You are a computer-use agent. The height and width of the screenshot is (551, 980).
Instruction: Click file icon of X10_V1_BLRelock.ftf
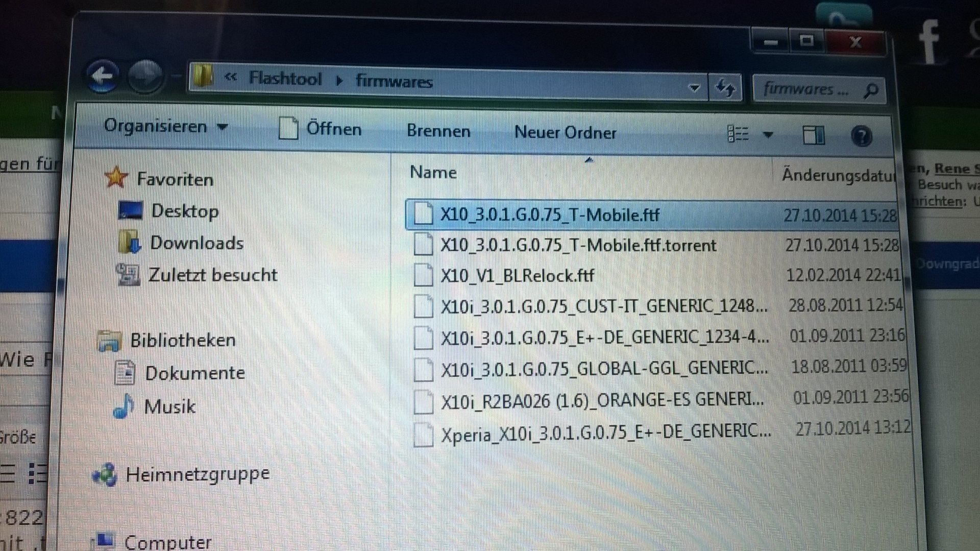423,276
